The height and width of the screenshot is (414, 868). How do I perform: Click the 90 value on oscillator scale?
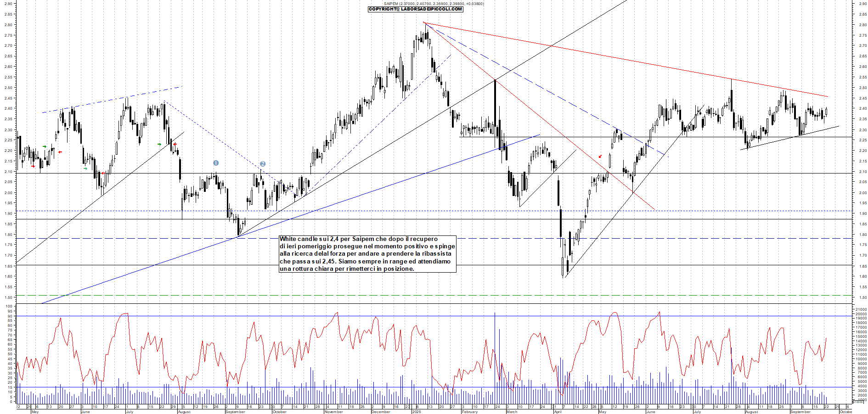point(11,316)
